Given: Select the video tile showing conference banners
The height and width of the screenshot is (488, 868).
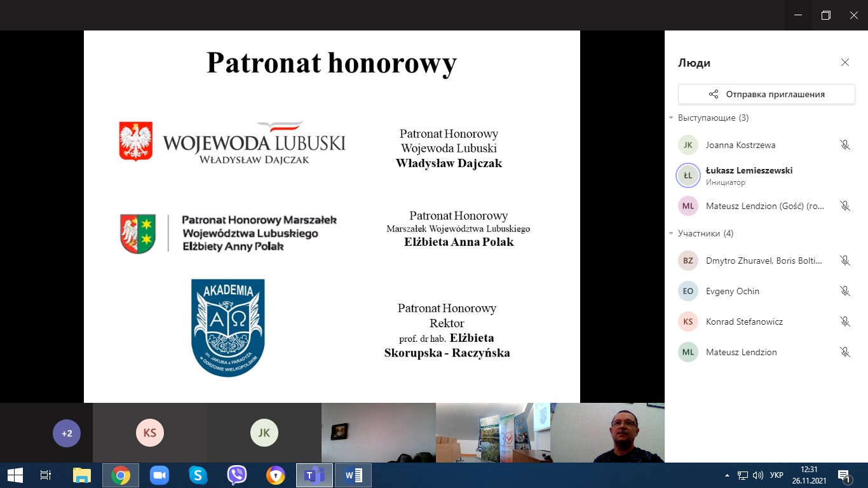Looking at the screenshot, I should tap(493, 433).
